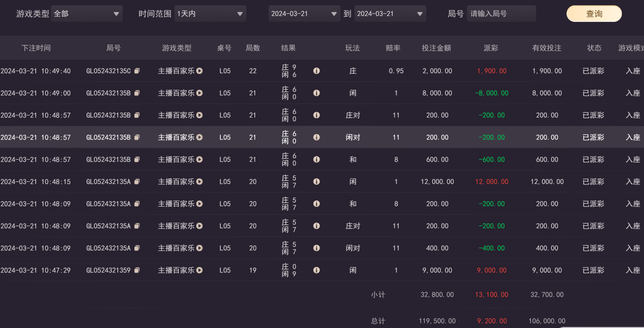
Task: Click play icon in the 10:49:00 row
Action: (199, 93)
